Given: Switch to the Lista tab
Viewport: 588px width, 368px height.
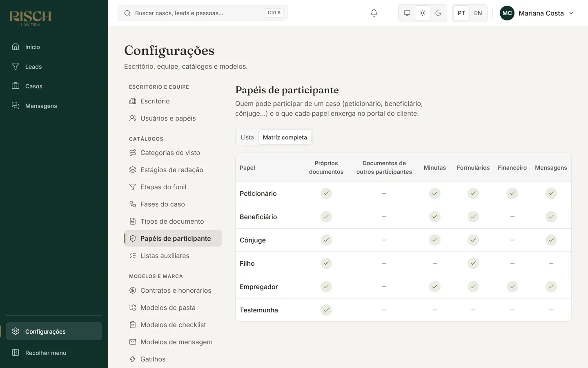Looking at the screenshot, I should tap(247, 137).
